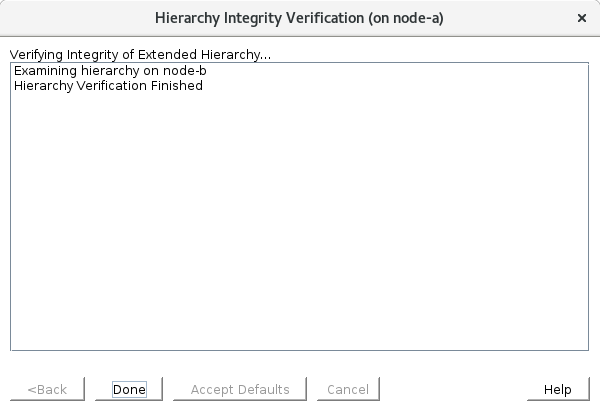The width and height of the screenshot is (600, 411).
Task: Click the Accept Defaults button
Action: point(240,389)
